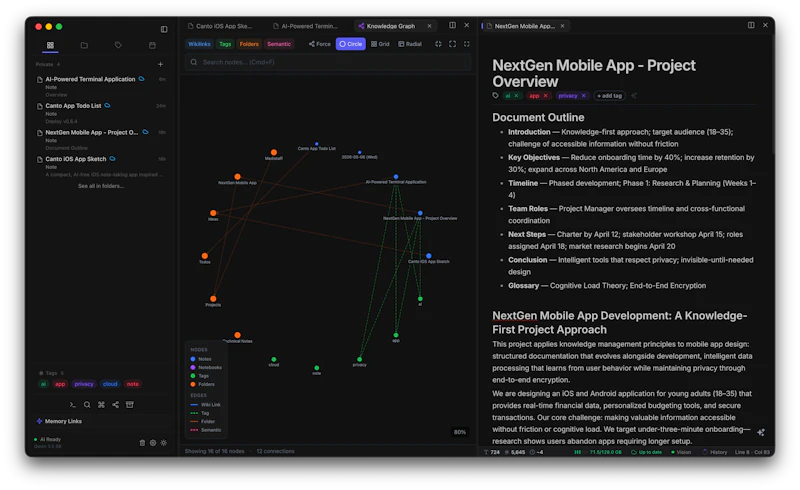Viewport: 800px width, 490px height.
Task: Click the Vision status bar entry
Action: [681, 452]
